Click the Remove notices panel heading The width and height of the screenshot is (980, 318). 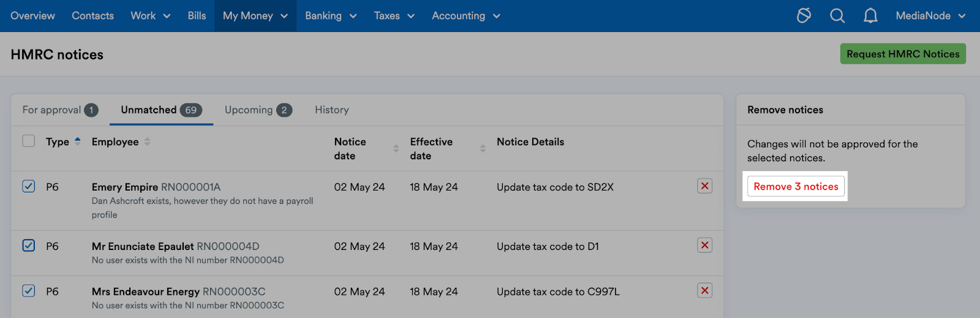click(x=785, y=110)
